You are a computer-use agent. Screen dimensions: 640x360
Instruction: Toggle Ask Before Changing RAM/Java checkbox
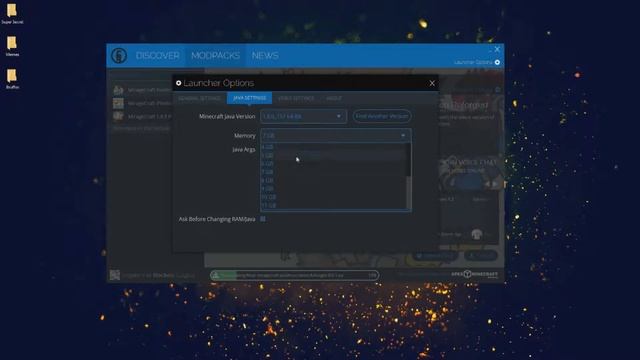pos(263,219)
